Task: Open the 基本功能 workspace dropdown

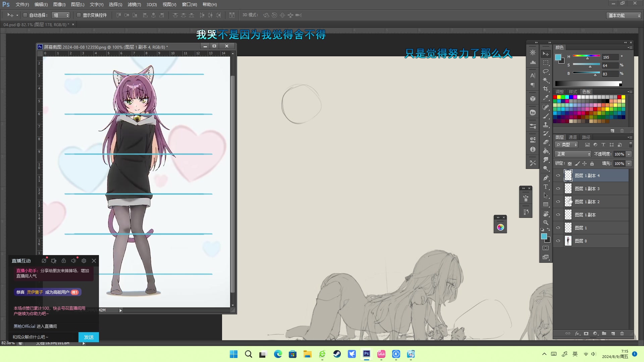Action: coord(624,15)
